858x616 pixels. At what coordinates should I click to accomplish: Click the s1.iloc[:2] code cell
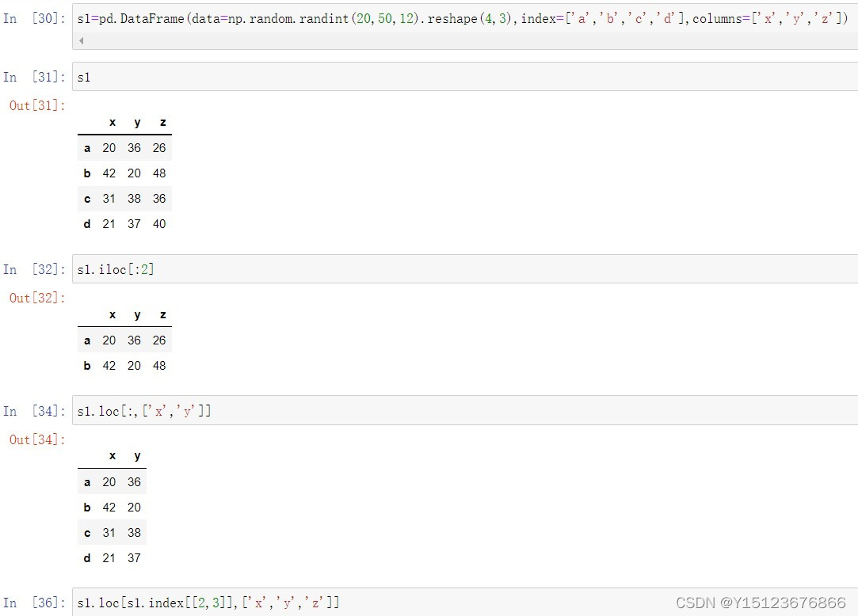(465, 269)
